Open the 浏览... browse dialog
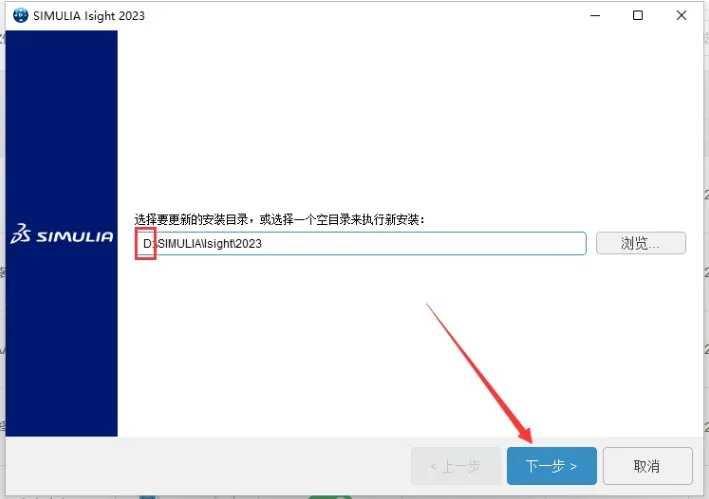 pos(641,243)
